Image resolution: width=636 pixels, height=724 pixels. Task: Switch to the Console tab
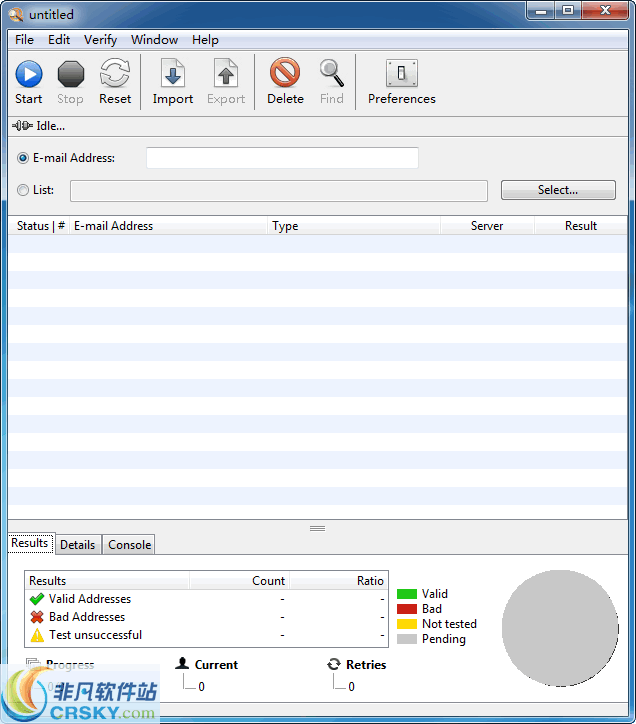tap(129, 545)
